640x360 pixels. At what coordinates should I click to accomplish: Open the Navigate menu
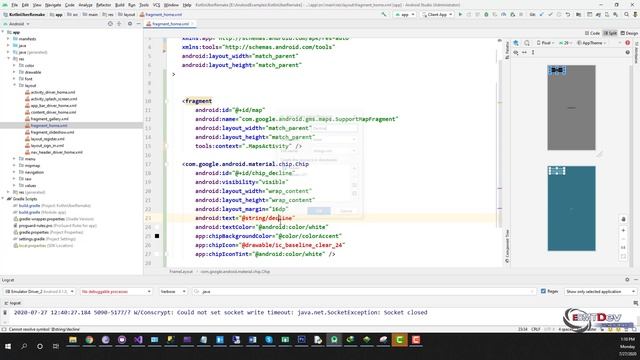point(53,5)
